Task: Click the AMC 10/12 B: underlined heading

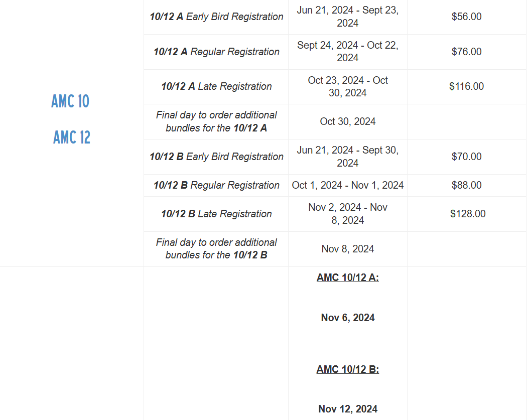Action: (x=347, y=369)
